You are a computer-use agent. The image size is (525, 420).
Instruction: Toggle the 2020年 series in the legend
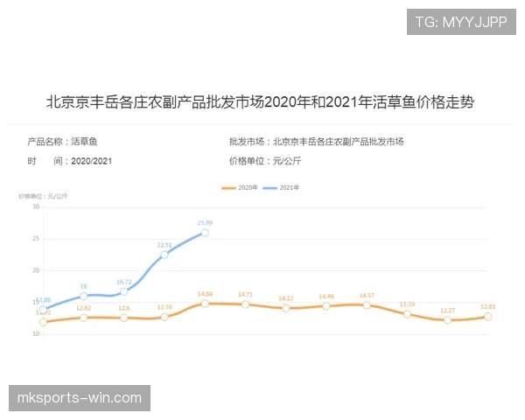click(240, 187)
